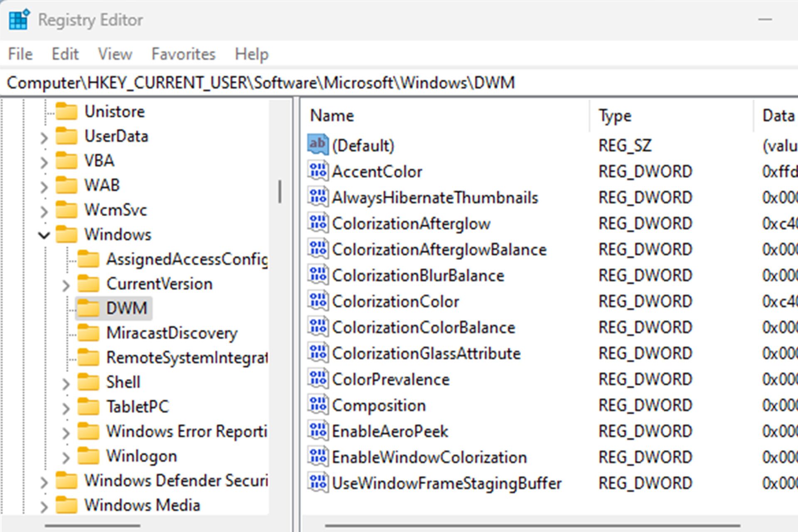The height and width of the screenshot is (532, 798).
Task: Expand the Winlogon key
Action: [x=66, y=457]
